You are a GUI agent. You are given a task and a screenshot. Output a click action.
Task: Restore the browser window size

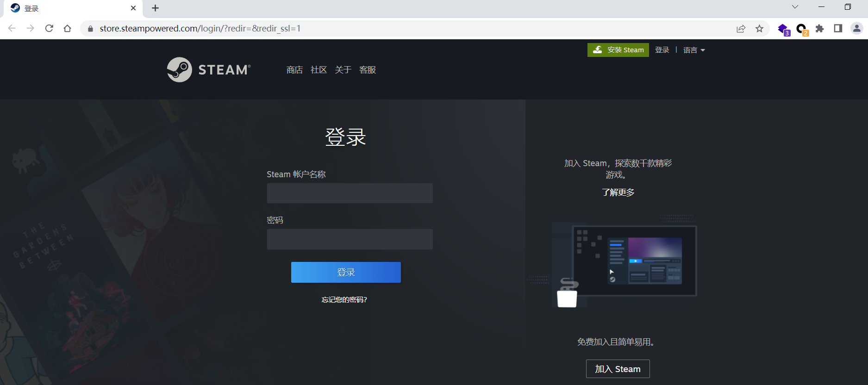click(x=848, y=7)
